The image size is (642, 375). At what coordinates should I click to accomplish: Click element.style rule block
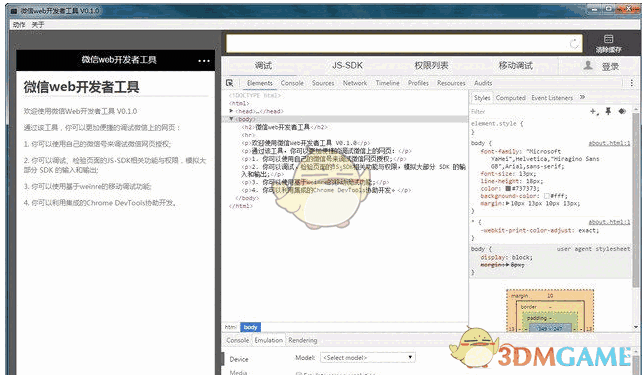click(x=497, y=127)
